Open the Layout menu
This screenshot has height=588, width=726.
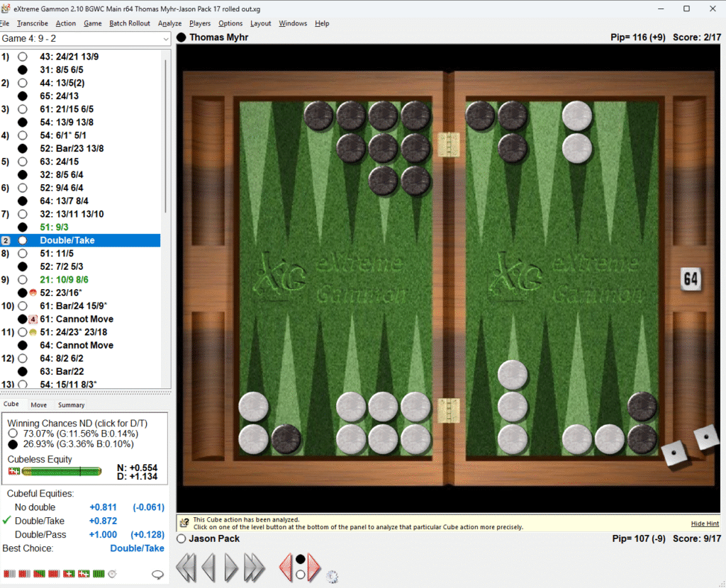click(261, 23)
